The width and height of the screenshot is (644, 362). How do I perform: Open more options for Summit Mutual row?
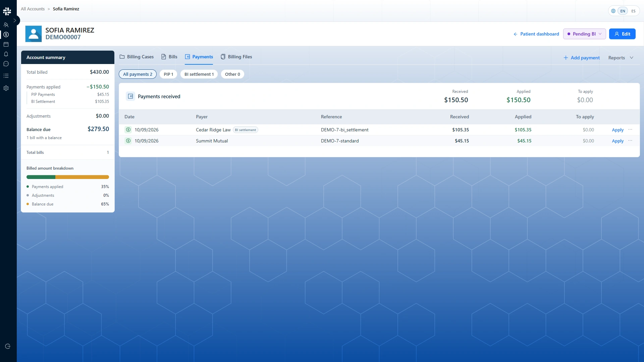[x=630, y=140]
